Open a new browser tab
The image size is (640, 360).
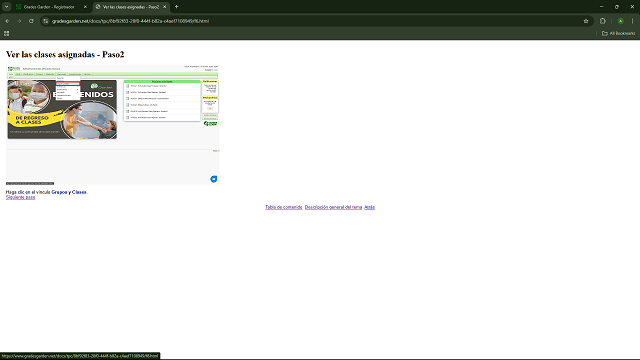click(x=176, y=7)
